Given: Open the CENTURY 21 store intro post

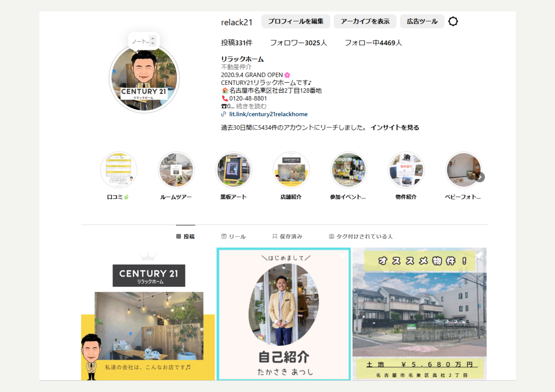Looking at the screenshot, I should pos(148,314).
